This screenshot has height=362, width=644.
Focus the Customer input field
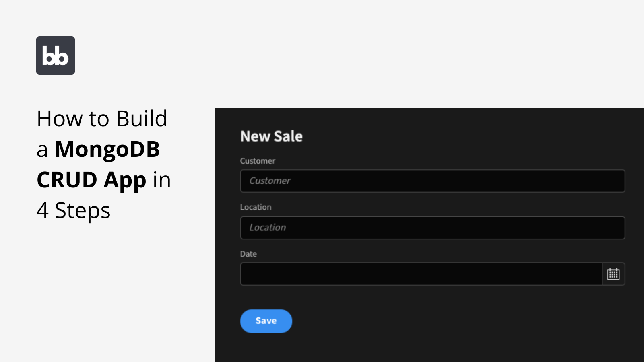(432, 181)
